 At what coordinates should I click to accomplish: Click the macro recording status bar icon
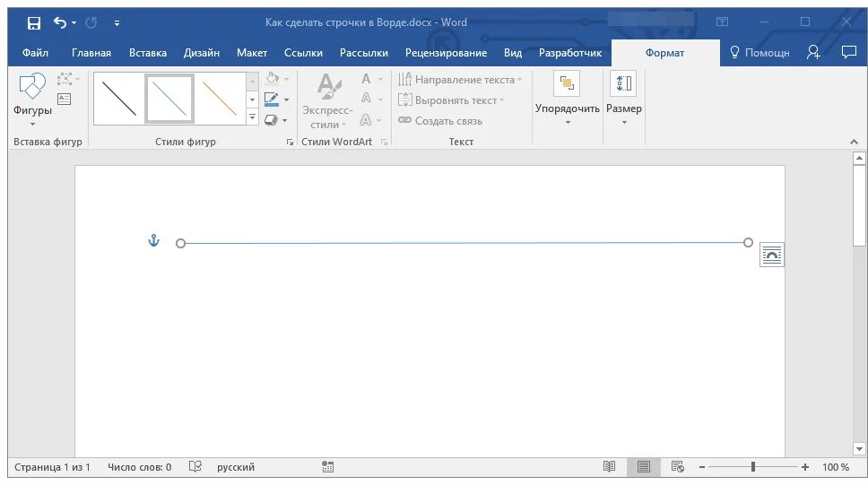point(327,467)
